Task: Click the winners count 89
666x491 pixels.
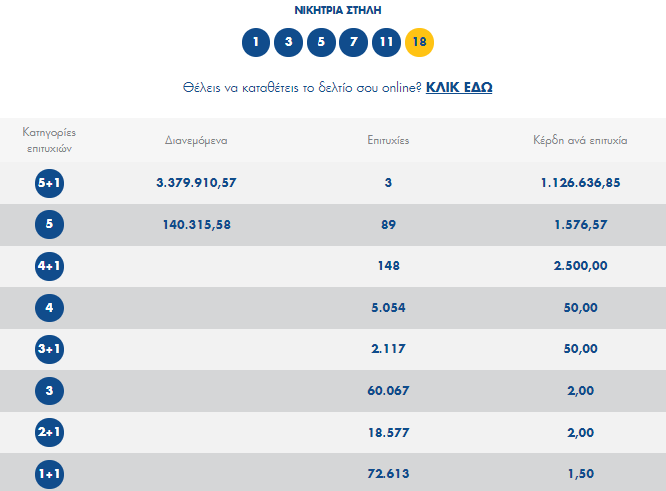Action: (x=388, y=224)
